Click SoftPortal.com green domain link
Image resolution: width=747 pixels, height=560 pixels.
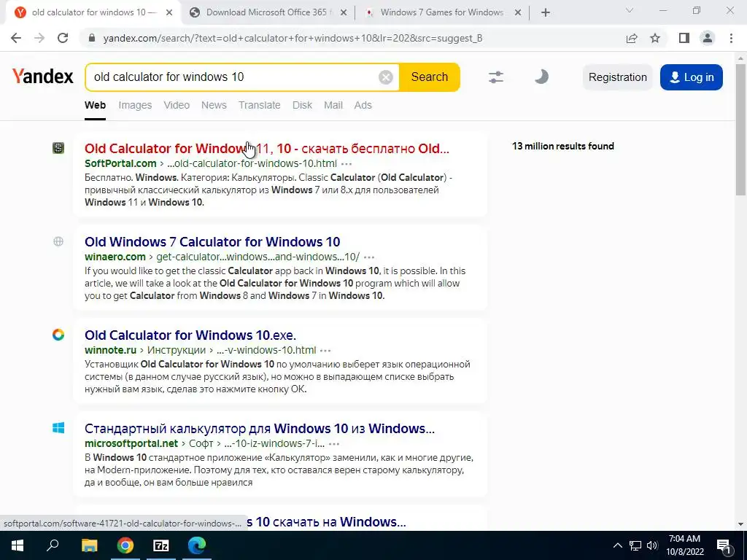(x=120, y=163)
